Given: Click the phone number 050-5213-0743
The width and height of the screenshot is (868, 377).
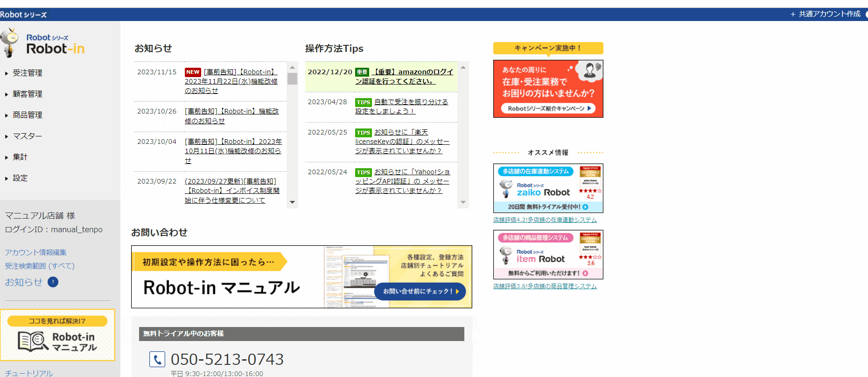Looking at the screenshot, I should [227, 359].
